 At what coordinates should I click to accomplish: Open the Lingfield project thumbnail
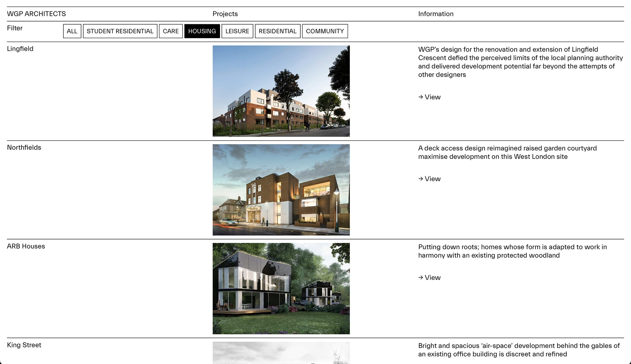pos(281,91)
